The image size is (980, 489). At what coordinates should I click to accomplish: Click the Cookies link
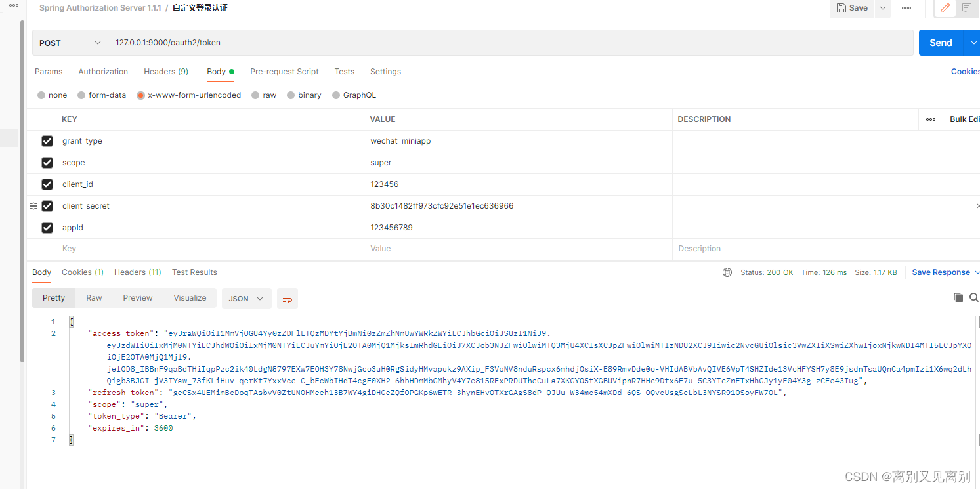[x=965, y=72]
